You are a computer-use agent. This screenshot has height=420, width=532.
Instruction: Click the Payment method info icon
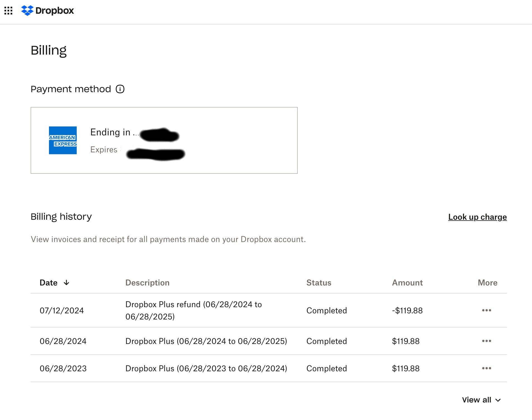point(120,89)
